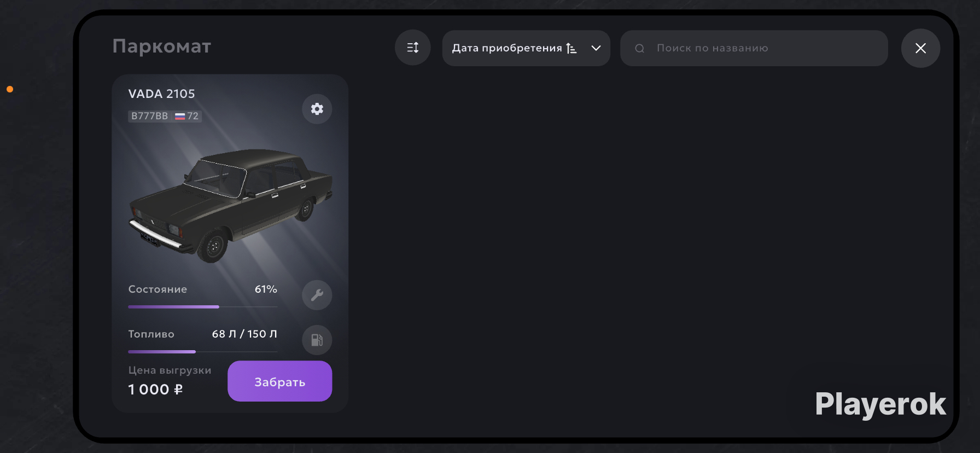Focus the Поиск по названию field
Viewport: 980px width, 453px height.
click(x=754, y=48)
